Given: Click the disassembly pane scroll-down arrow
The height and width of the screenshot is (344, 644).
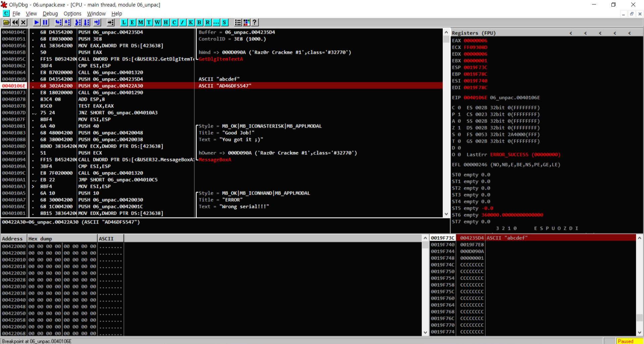Looking at the screenshot, I should point(446,214).
